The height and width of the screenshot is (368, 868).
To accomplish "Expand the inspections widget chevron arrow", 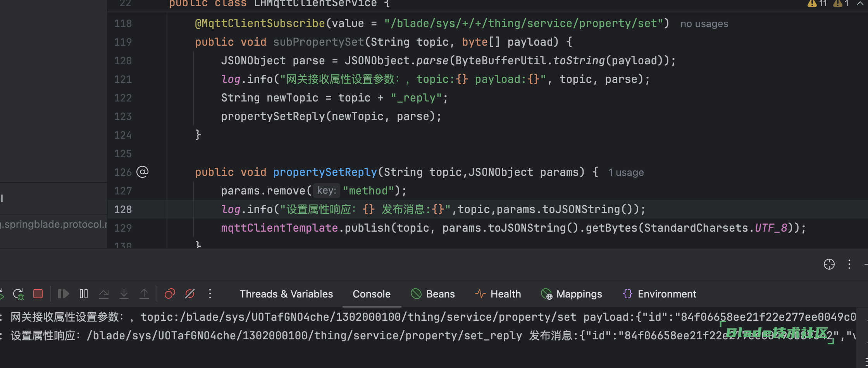I will pyautogui.click(x=859, y=3).
